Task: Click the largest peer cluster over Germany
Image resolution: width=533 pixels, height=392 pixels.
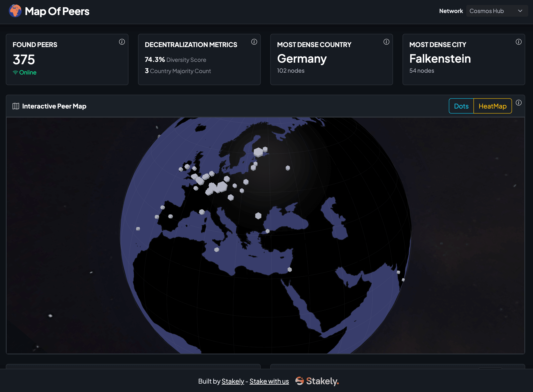Action: [x=222, y=187]
